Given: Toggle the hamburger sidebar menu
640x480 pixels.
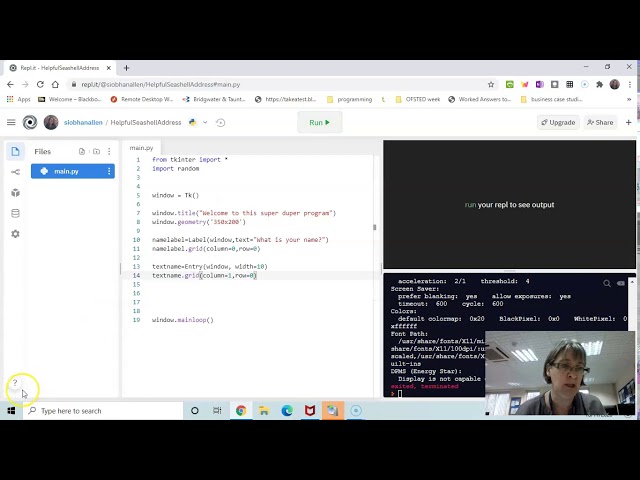Looking at the screenshot, I should [x=11, y=122].
